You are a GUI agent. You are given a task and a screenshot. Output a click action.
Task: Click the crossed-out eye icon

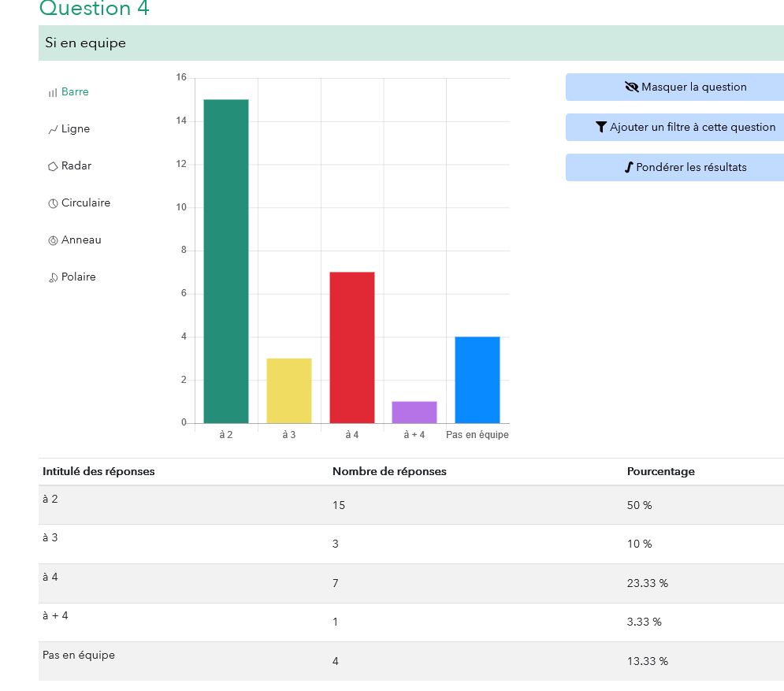631,87
